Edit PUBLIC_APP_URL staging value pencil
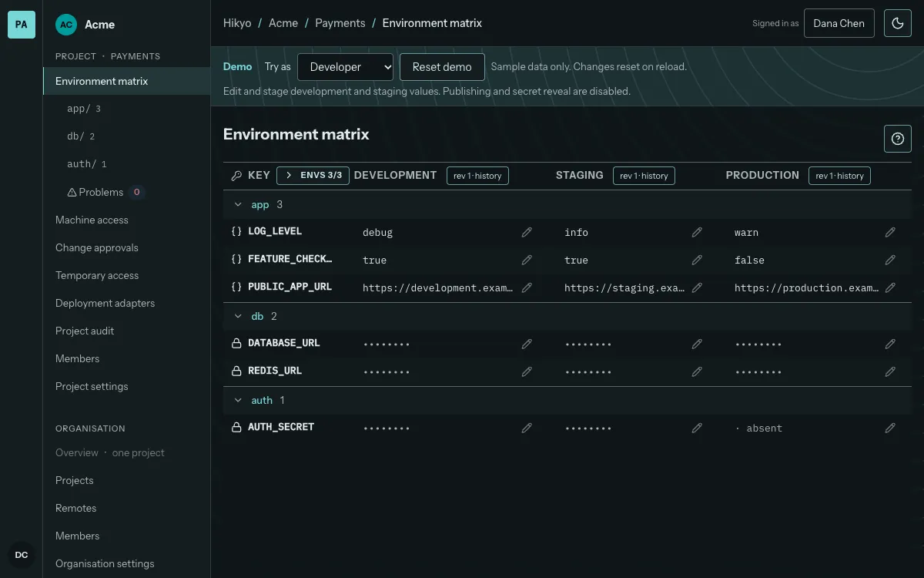The height and width of the screenshot is (578, 924). coord(697,287)
